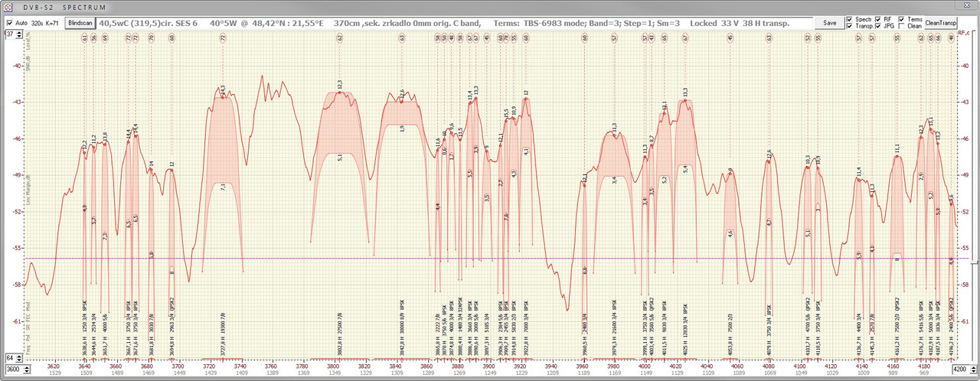Toggle the Spectr checkbox
The height and width of the screenshot is (381, 980).
pyautogui.click(x=849, y=19)
